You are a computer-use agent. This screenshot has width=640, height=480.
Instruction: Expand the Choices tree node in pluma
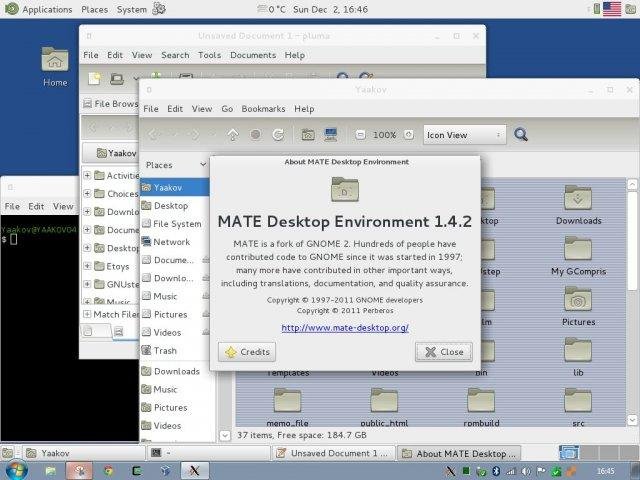pyautogui.click(x=87, y=193)
